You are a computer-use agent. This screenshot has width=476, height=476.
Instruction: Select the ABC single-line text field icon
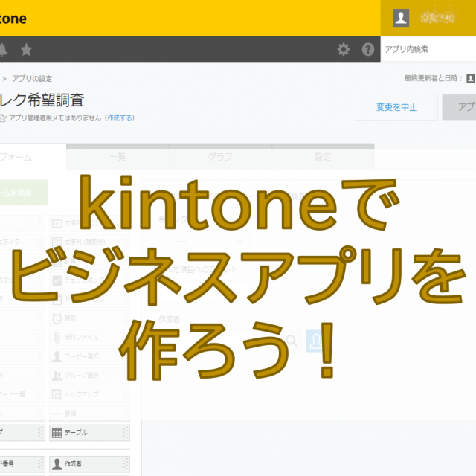coord(57,223)
